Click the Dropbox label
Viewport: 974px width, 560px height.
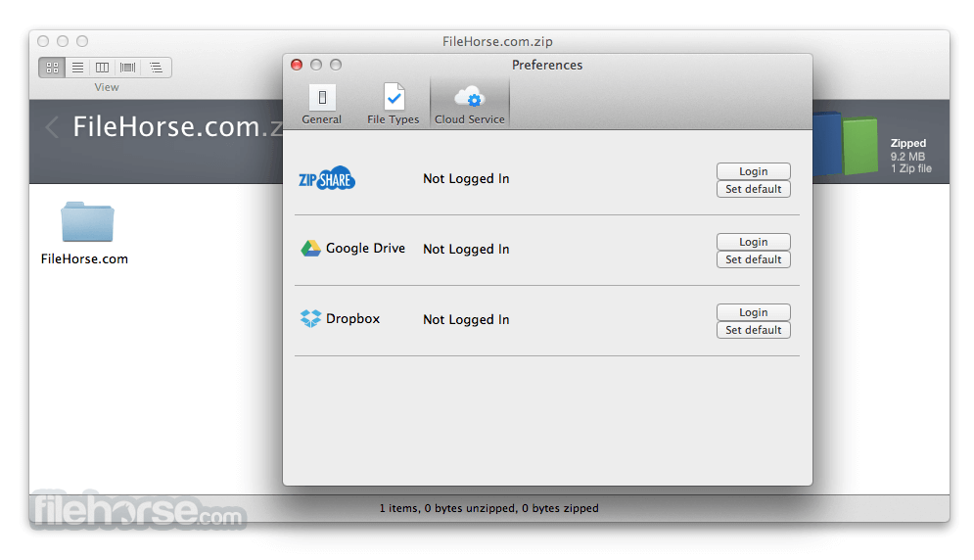point(352,318)
